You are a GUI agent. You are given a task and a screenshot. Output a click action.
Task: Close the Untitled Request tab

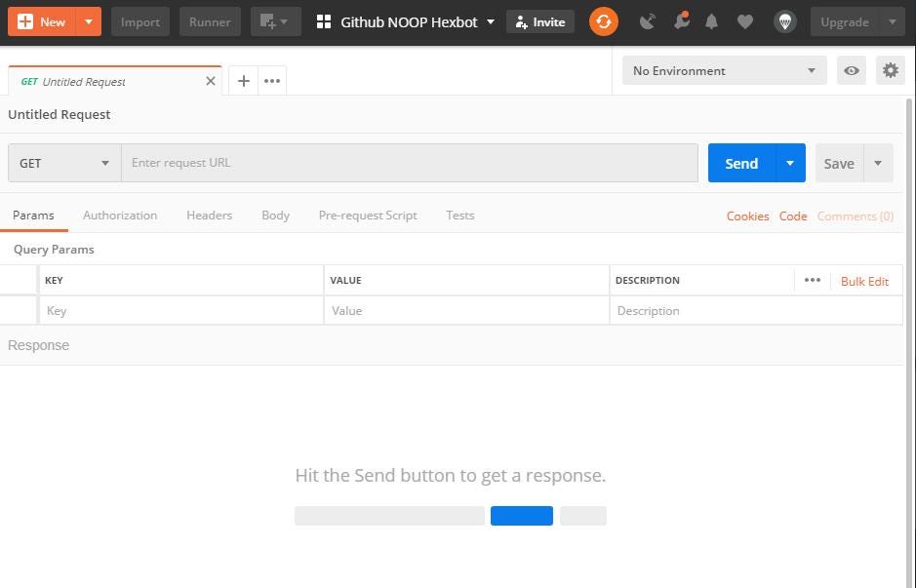210,82
